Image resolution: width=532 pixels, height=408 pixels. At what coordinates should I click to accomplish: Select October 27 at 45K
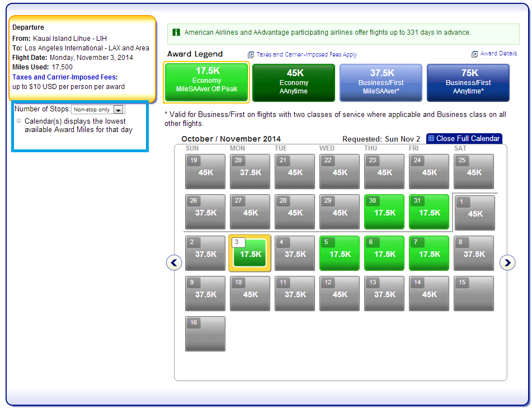click(250, 212)
